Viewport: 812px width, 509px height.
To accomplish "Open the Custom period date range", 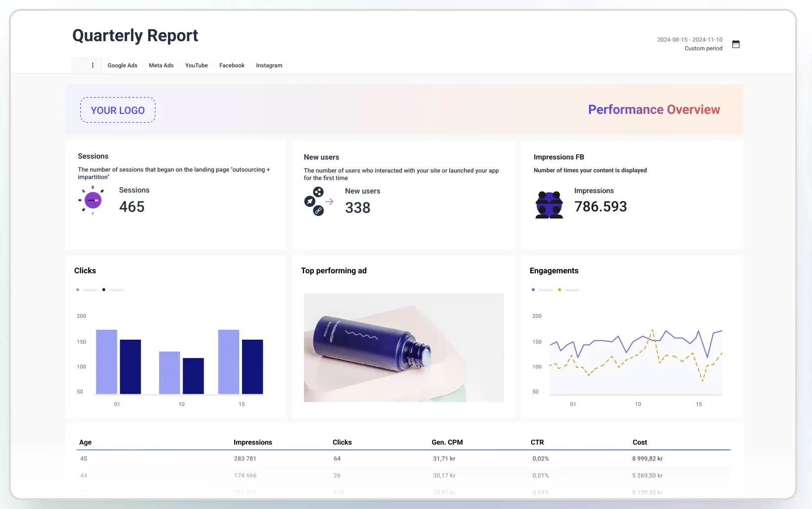I will pyautogui.click(x=703, y=49).
